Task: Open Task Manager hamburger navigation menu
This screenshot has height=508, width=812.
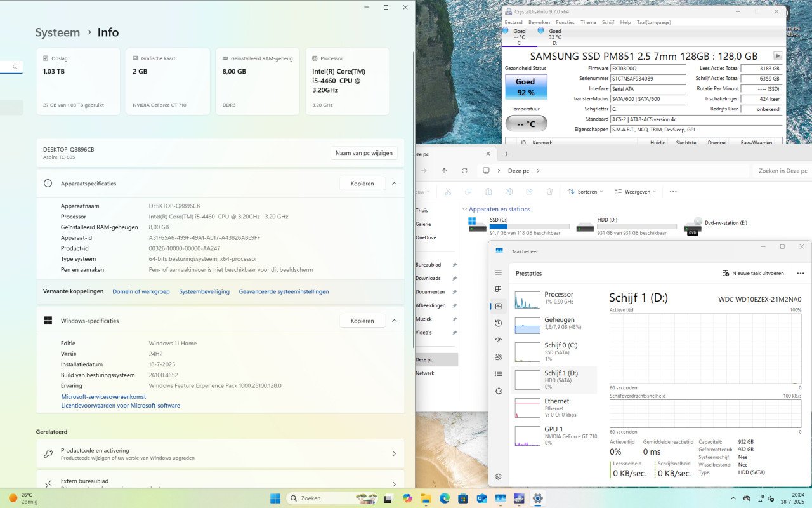Action: click(x=499, y=272)
